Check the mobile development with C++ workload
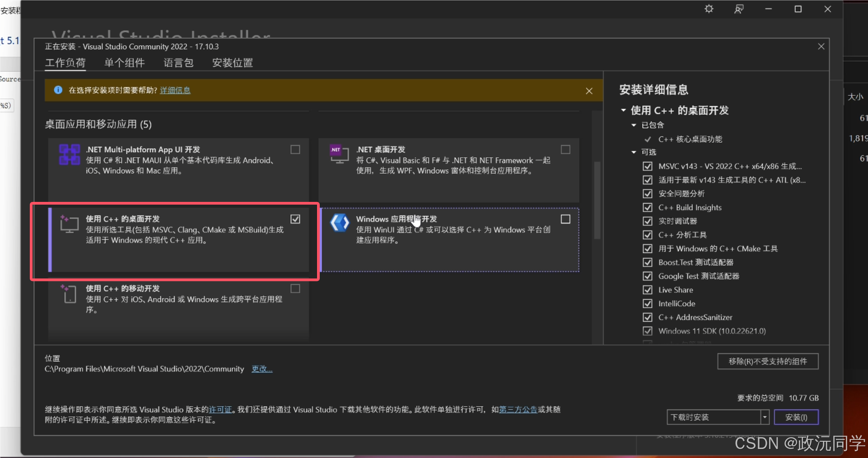This screenshot has height=458, width=868. pyautogui.click(x=295, y=289)
